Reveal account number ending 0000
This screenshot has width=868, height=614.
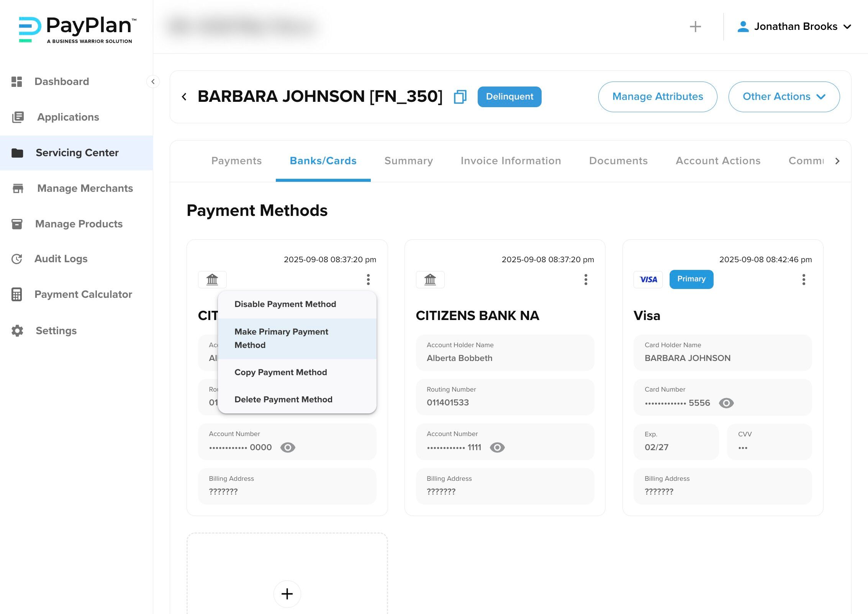pyautogui.click(x=288, y=447)
